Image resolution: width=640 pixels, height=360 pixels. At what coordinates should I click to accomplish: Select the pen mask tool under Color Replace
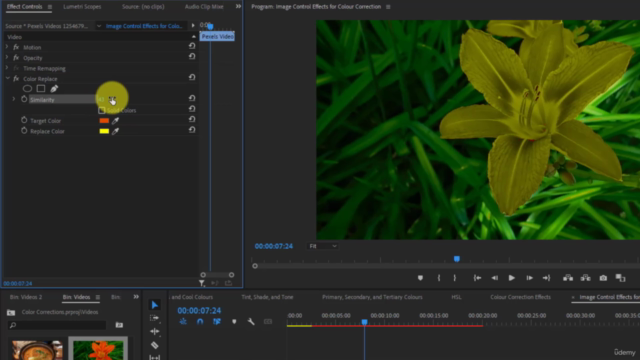click(54, 89)
